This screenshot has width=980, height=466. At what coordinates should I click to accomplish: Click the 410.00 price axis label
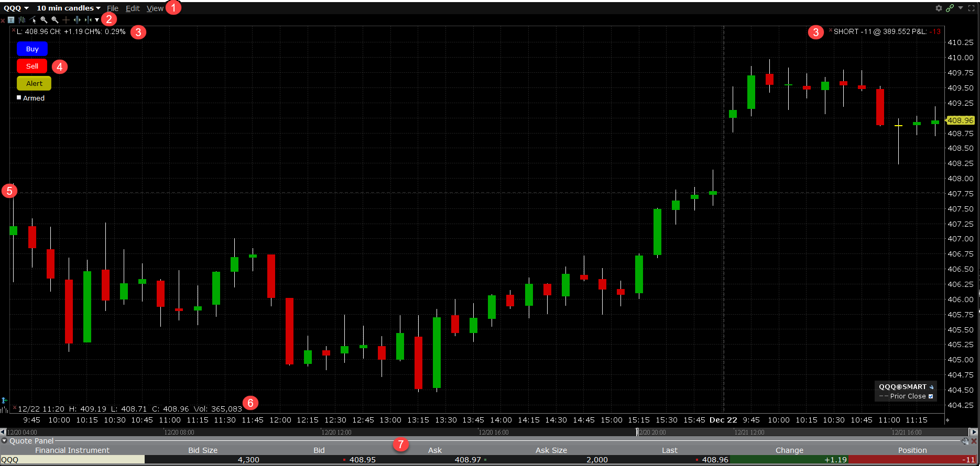[960, 58]
